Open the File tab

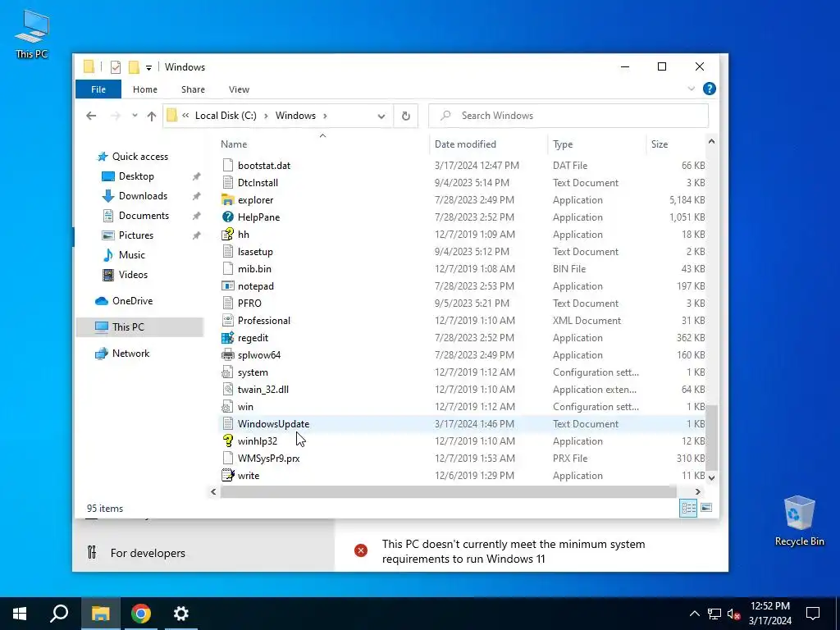(98, 89)
